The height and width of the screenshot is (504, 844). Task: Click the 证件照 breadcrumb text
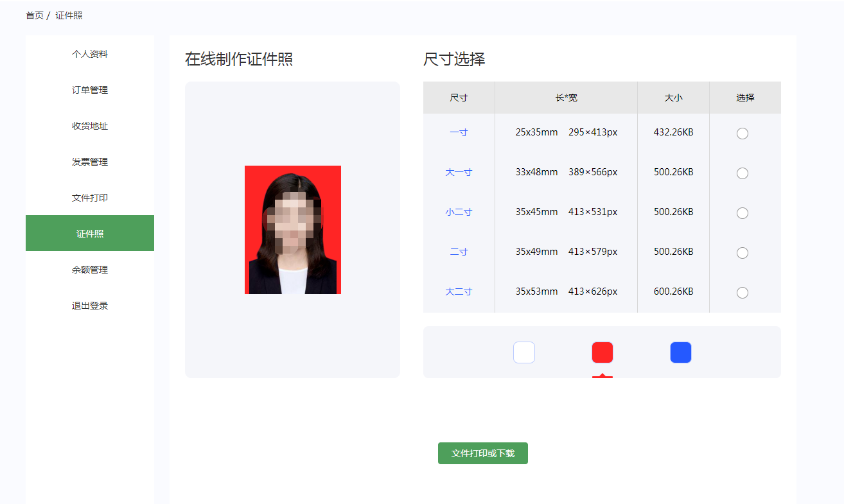pyautogui.click(x=69, y=15)
